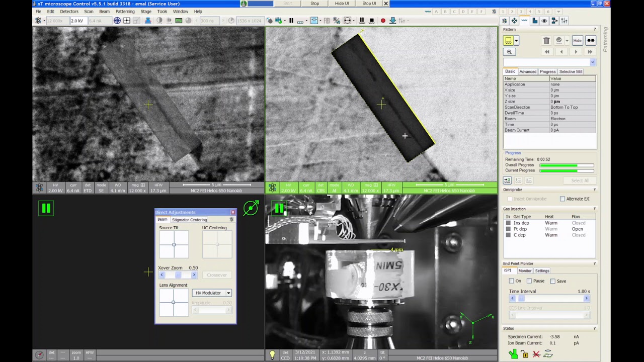Click Time Interval slider right arrow
The image size is (644, 362).
click(586, 299)
